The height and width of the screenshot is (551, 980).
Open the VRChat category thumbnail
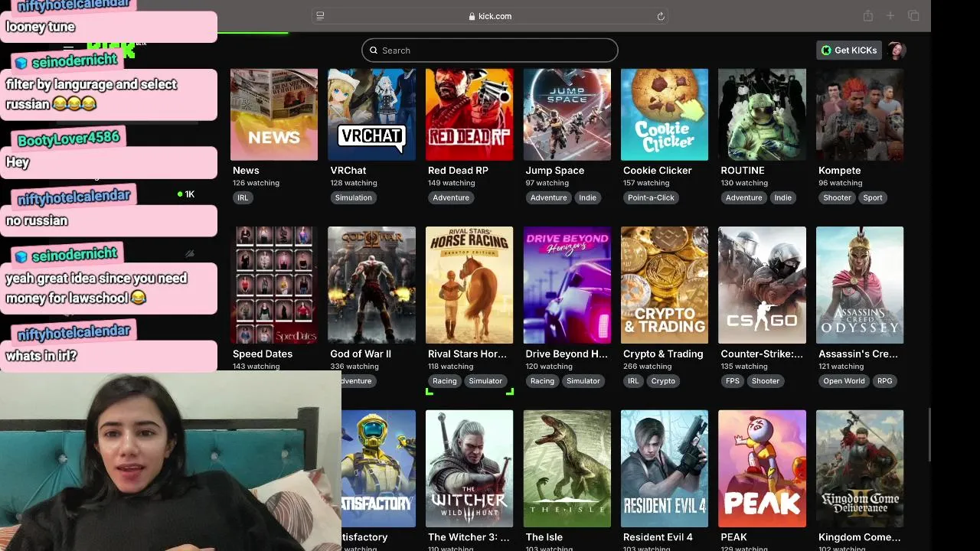(x=371, y=115)
